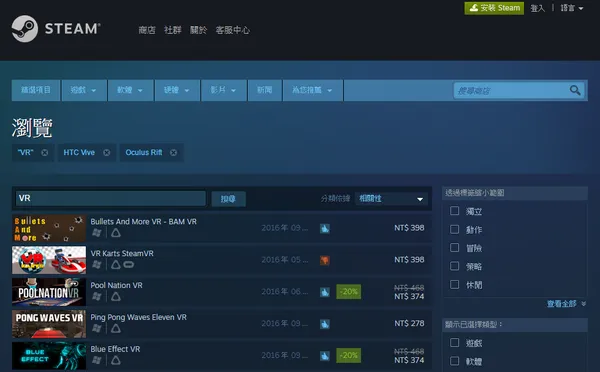The width and height of the screenshot is (600, 372).
Task: Click the Pool Nation VR thumbnail
Action: pos(49,292)
